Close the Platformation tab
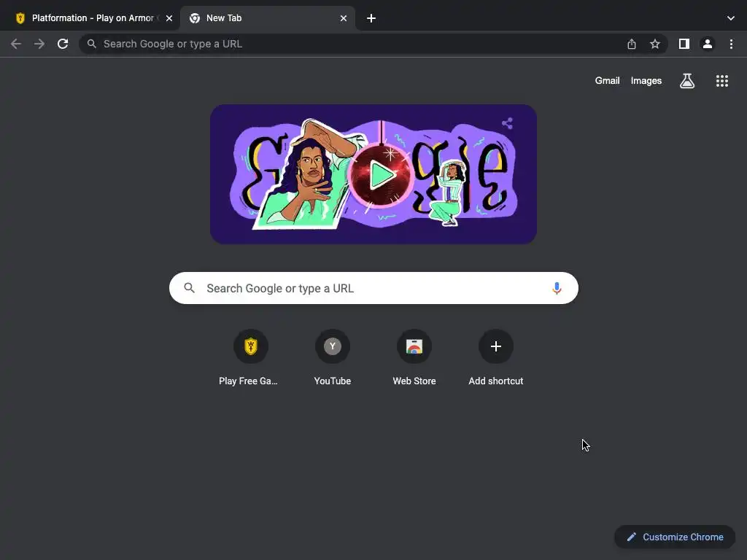Image resolution: width=747 pixels, height=560 pixels. pyautogui.click(x=169, y=18)
